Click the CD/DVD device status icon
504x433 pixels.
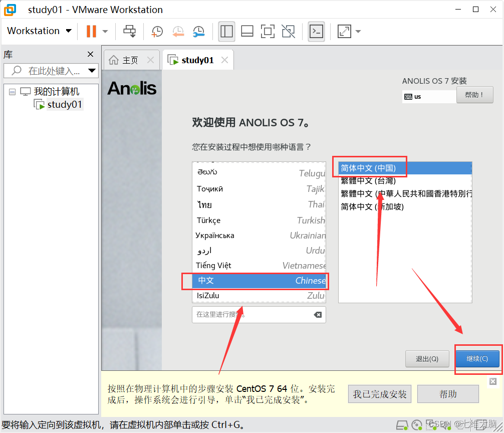pos(417,425)
